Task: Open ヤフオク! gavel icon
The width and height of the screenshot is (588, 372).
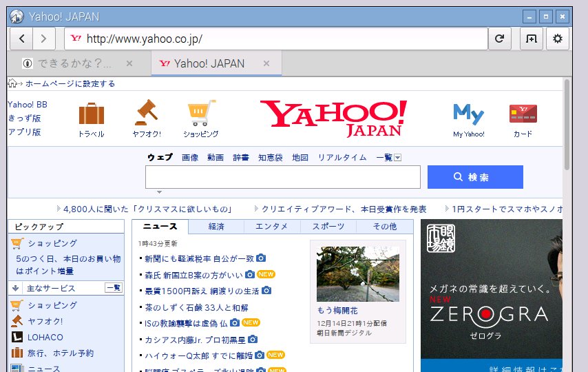Action: (146, 112)
